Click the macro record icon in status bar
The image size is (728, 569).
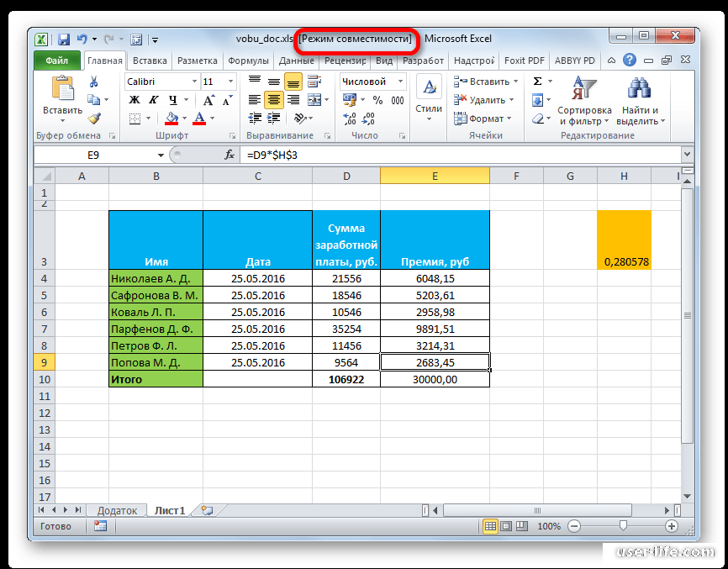(100, 526)
